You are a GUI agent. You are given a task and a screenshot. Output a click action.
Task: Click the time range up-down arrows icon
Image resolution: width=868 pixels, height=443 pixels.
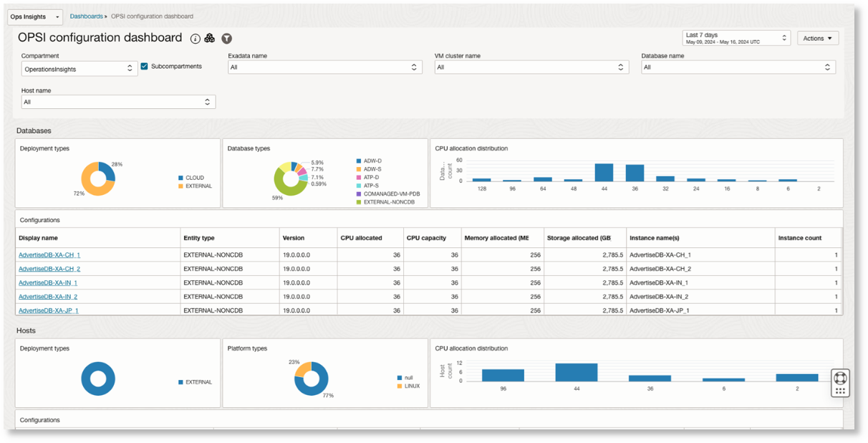click(783, 38)
